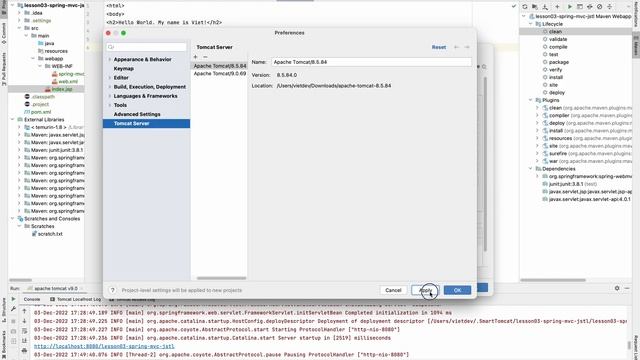The height and width of the screenshot is (360, 640).
Task: Collapse the Maven Lifecycle node
Action: [531, 24]
